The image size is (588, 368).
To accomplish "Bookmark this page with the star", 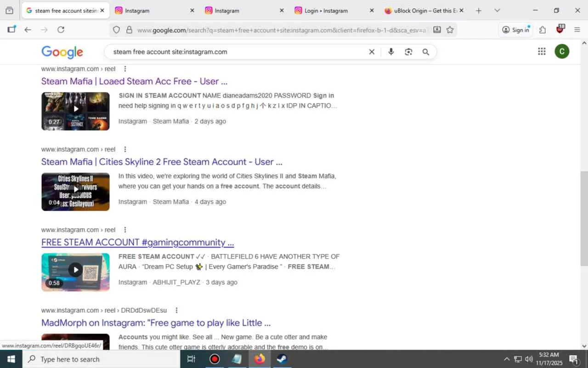I will [450, 30].
